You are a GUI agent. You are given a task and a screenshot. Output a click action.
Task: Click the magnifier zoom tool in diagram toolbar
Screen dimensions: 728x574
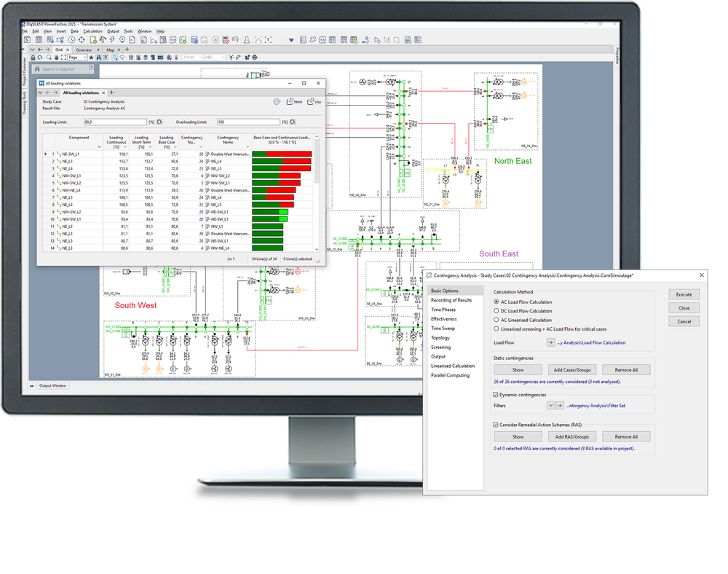pyautogui.click(x=49, y=57)
